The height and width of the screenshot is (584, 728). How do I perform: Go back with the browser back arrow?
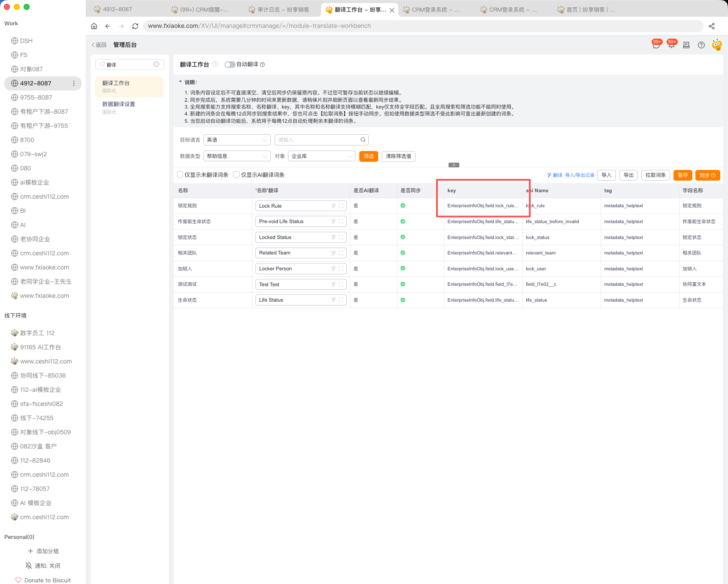[108, 26]
